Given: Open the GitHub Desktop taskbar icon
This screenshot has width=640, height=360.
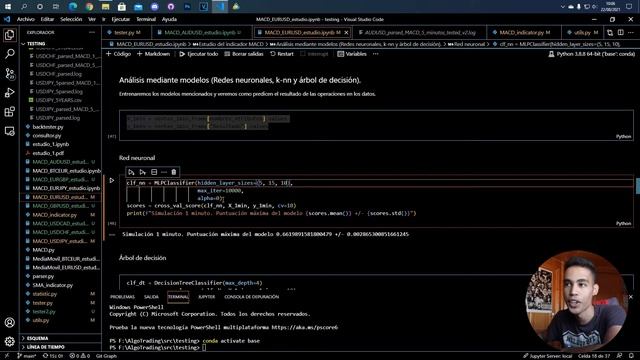Looking at the screenshot, I should [x=171, y=7].
